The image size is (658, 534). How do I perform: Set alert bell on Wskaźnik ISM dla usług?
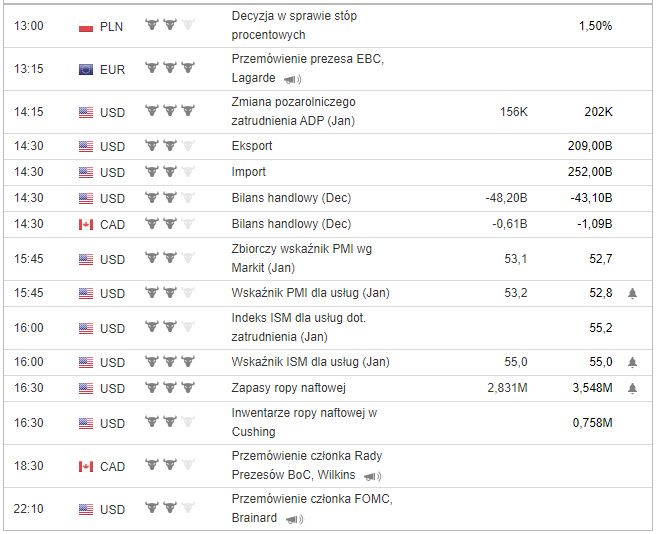(632, 362)
